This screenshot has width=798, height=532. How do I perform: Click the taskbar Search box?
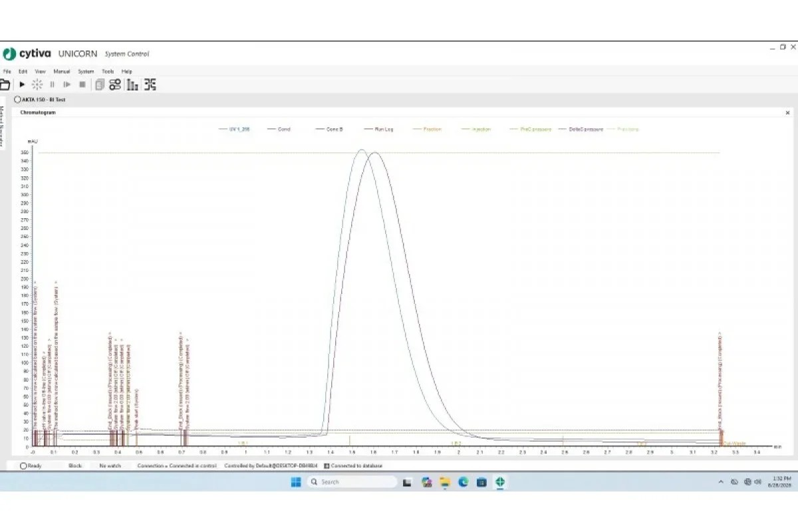coord(352,481)
